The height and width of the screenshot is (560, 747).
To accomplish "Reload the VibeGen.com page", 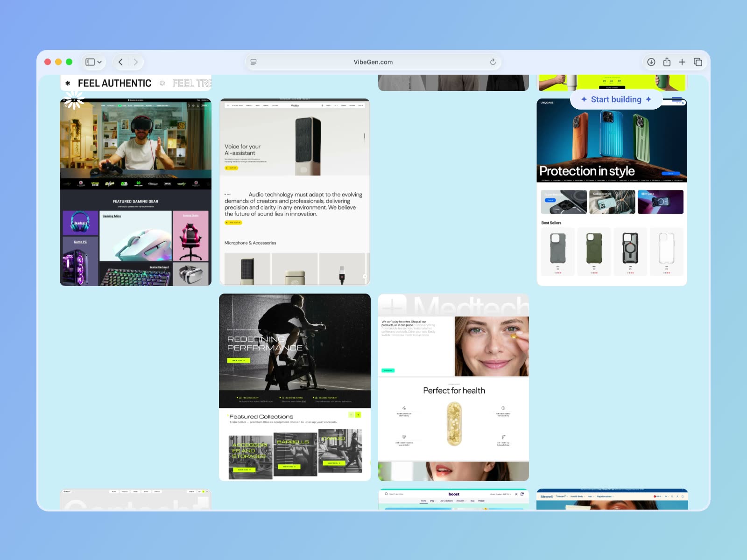I will coord(493,62).
